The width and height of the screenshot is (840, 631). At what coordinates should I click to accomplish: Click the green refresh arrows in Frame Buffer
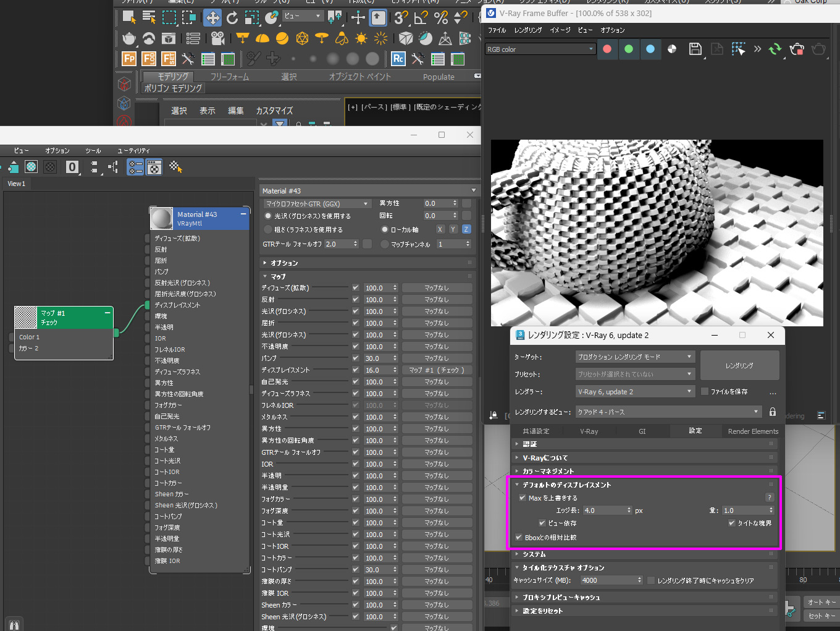pos(775,49)
